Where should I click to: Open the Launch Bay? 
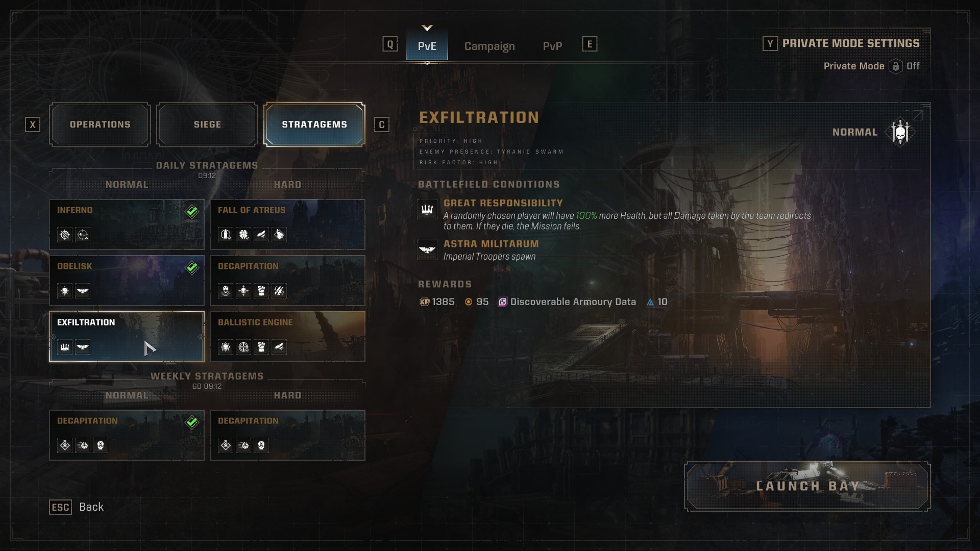pos(807,486)
